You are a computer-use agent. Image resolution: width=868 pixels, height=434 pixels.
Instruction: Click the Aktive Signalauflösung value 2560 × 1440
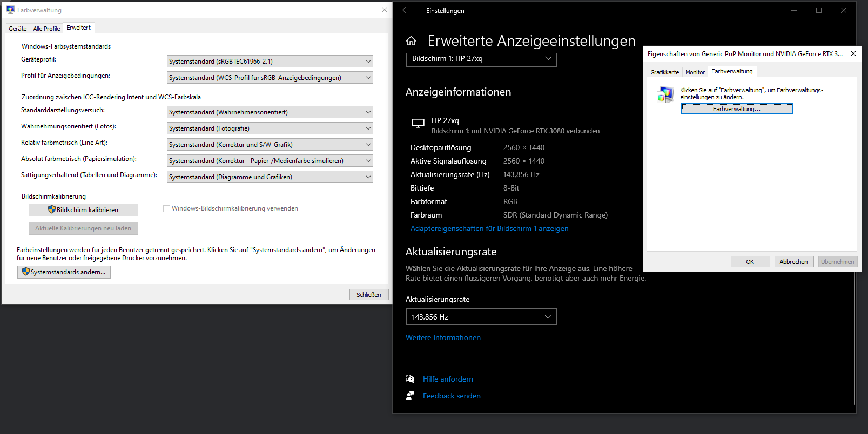point(524,161)
